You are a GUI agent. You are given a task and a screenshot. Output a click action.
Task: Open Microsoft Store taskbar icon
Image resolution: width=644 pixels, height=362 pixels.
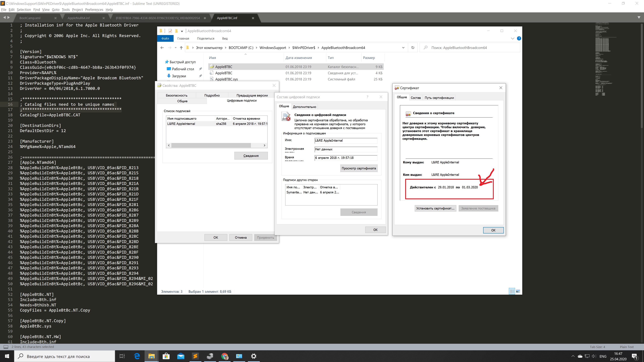[166, 356]
